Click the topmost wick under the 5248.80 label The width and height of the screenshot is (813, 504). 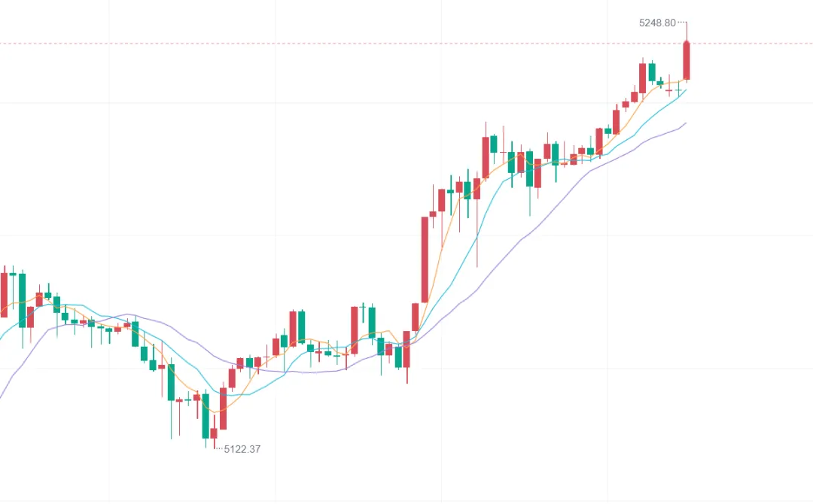coord(686,32)
